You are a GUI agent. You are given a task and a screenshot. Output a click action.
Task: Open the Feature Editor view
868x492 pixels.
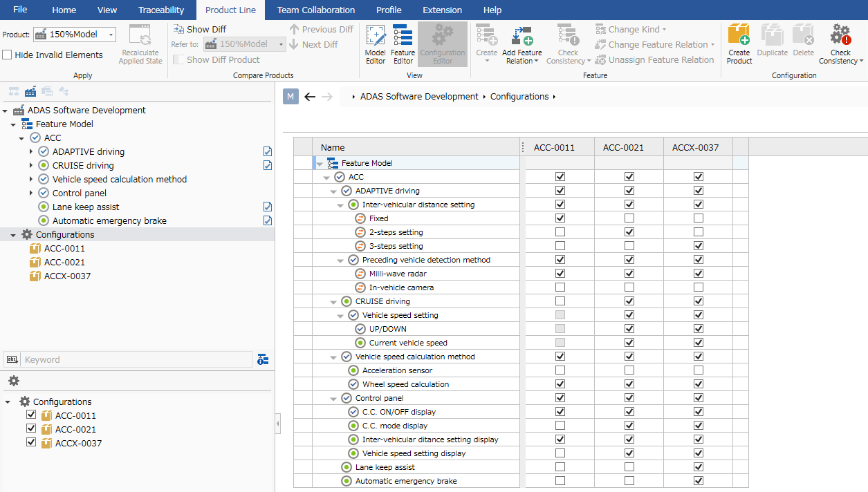pos(403,44)
